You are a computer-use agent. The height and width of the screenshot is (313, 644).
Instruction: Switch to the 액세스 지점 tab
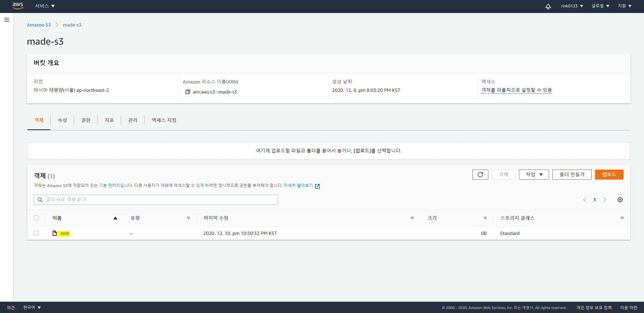tap(164, 120)
